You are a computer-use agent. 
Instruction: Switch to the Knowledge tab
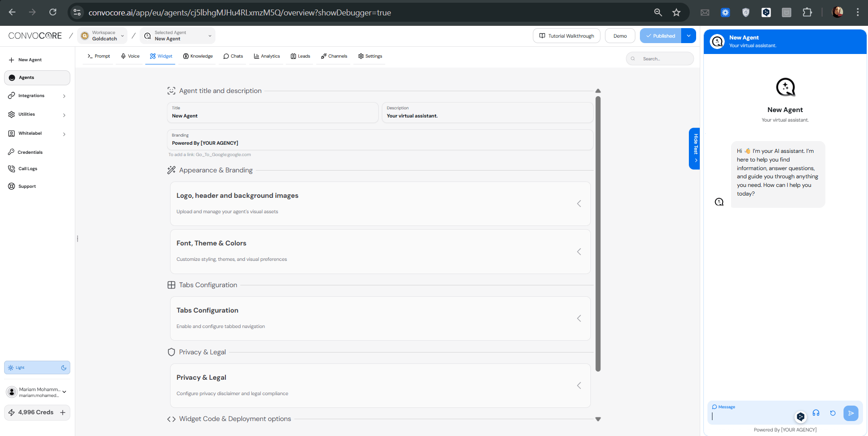(198, 56)
